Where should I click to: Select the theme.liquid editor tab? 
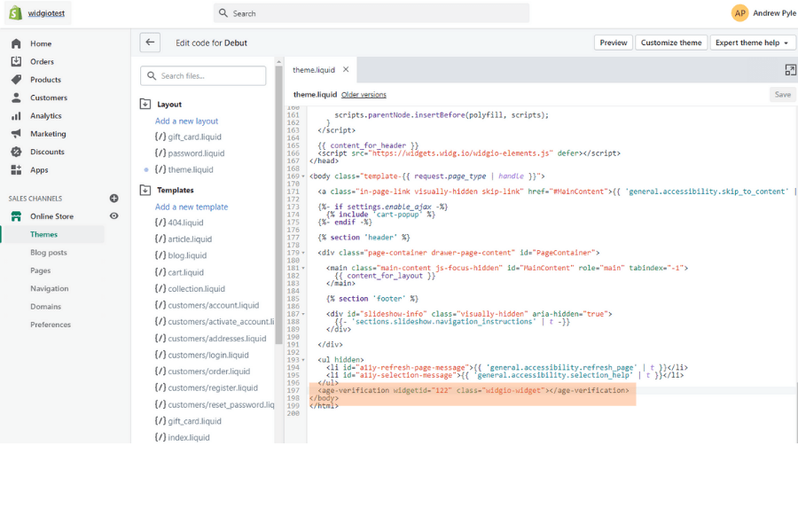(x=314, y=70)
